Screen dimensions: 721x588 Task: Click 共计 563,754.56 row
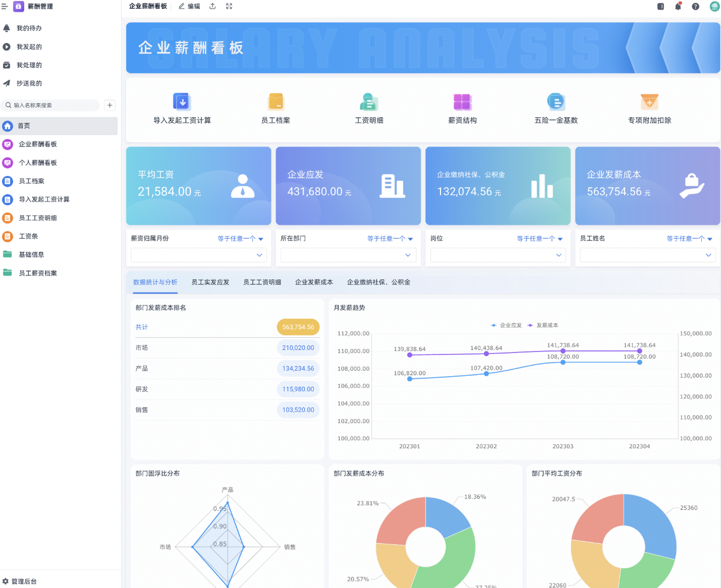click(x=228, y=327)
